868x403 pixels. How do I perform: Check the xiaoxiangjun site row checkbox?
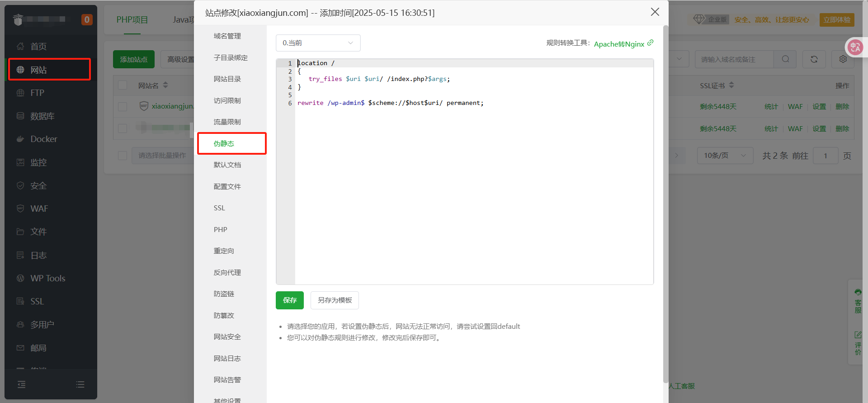pos(123,106)
